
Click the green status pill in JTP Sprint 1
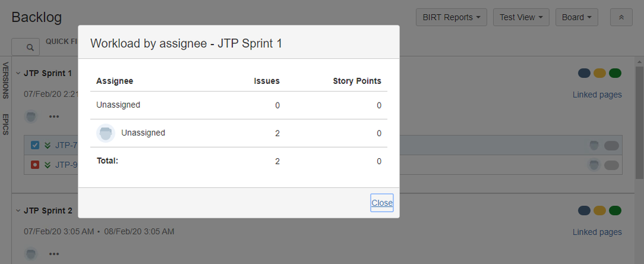click(x=614, y=73)
